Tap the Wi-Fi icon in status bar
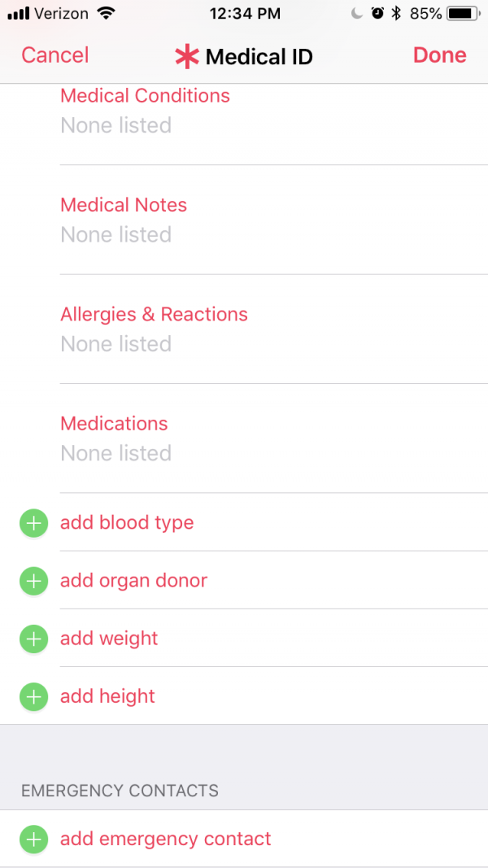The image size is (488, 868). pos(106,14)
